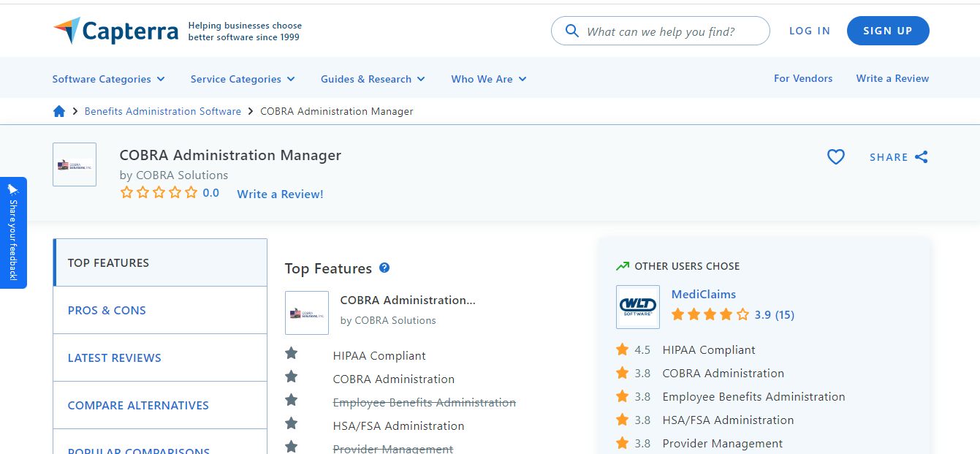
Task: Select the Pros & Cons sidebar tab
Action: pos(160,310)
